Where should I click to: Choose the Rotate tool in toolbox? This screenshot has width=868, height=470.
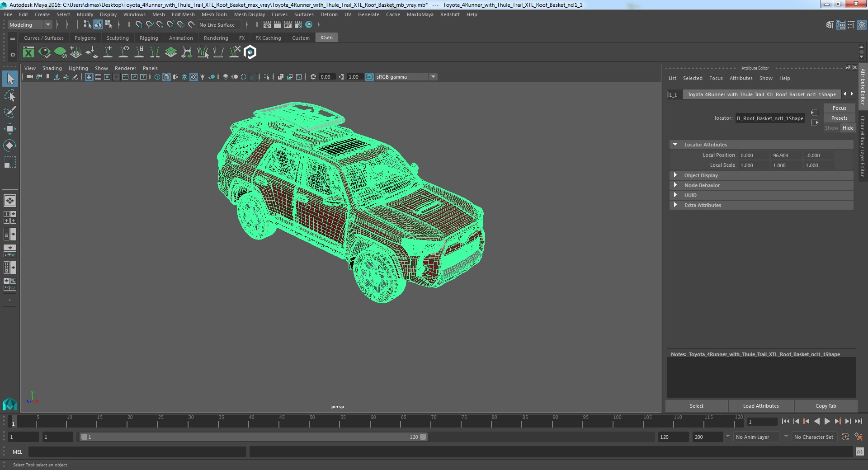(x=10, y=146)
